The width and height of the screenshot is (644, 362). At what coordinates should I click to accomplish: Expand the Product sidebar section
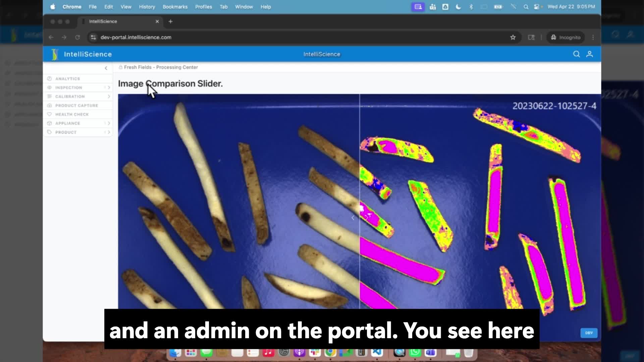(x=109, y=132)
